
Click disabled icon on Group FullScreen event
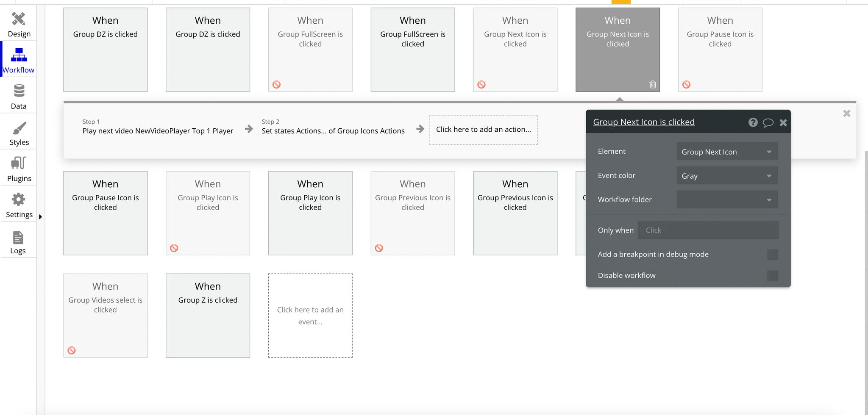click(276, 84)
